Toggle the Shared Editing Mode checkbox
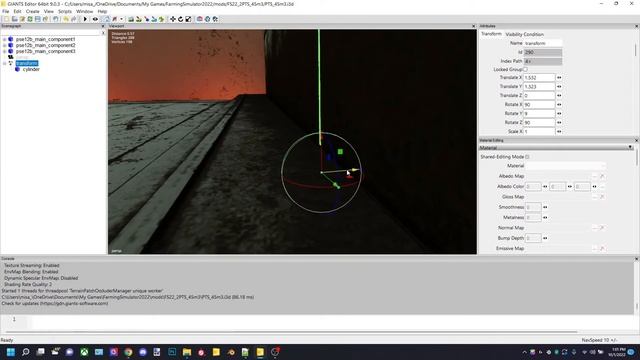The image size is (640, 360). point(527,157)
